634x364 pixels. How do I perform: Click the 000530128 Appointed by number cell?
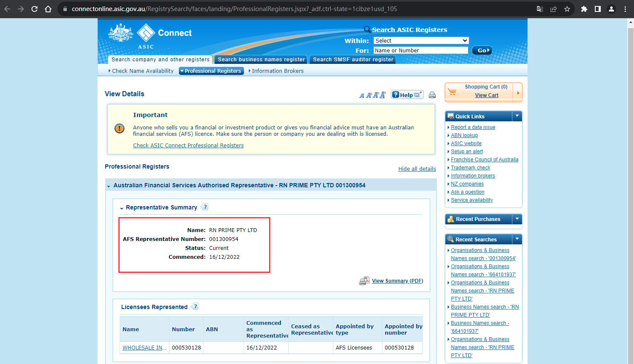(402, 348)
